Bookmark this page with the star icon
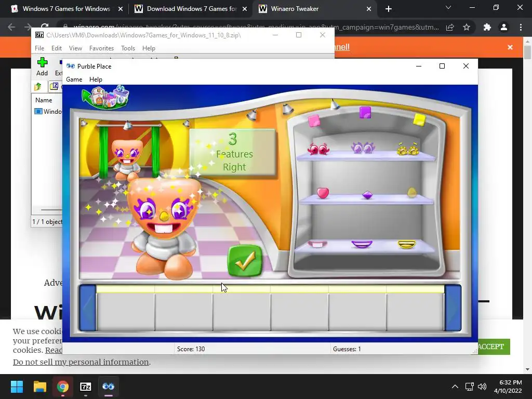 pos(467,27)
